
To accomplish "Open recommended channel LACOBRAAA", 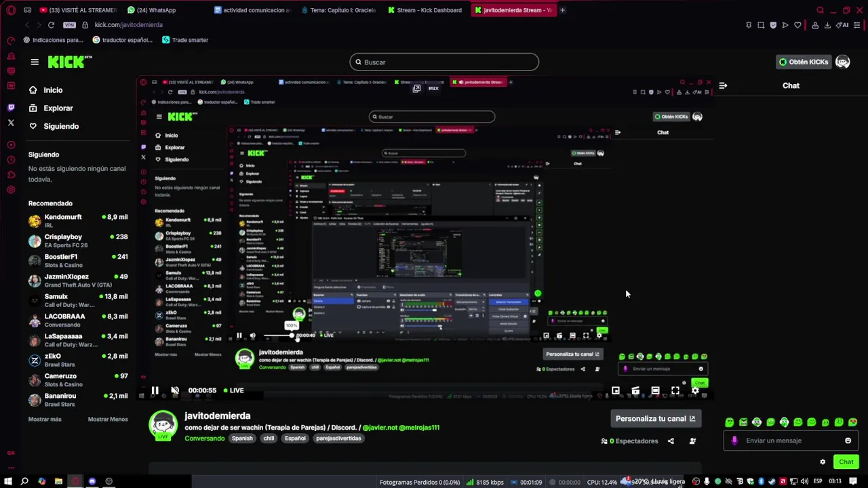I will coord(78,321).
